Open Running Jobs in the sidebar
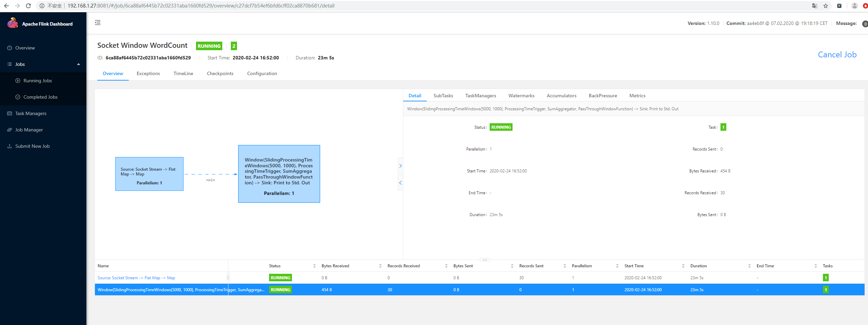Image resolution: width=868 pixels, height=325 pixels. point(43,81)
